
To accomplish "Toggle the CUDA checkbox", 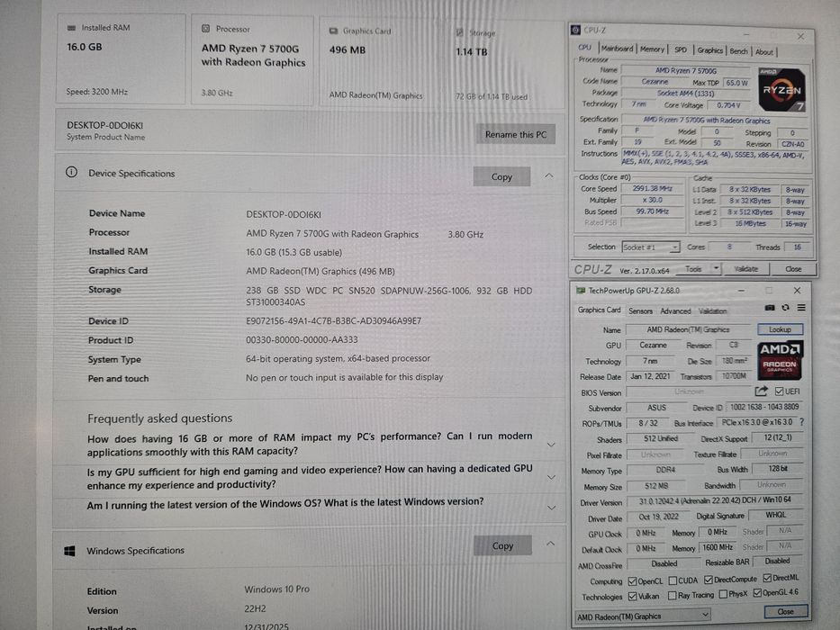I will 673,580.
